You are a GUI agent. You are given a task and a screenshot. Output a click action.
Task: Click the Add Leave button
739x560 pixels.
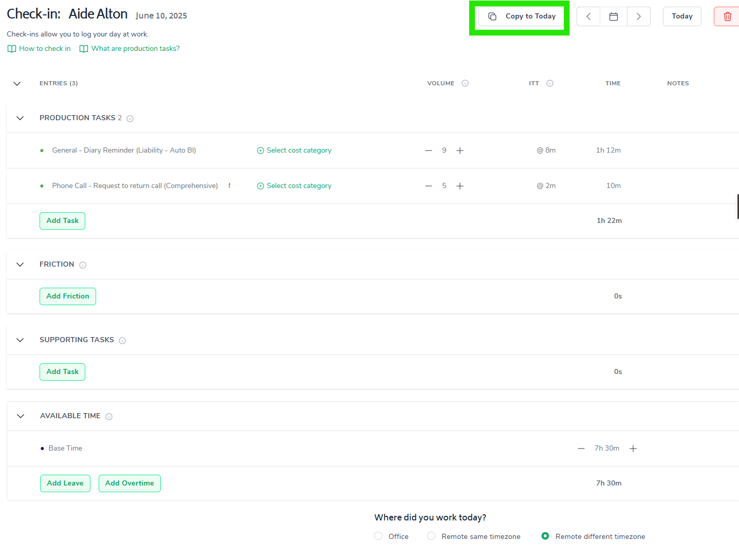coord(65,483)
